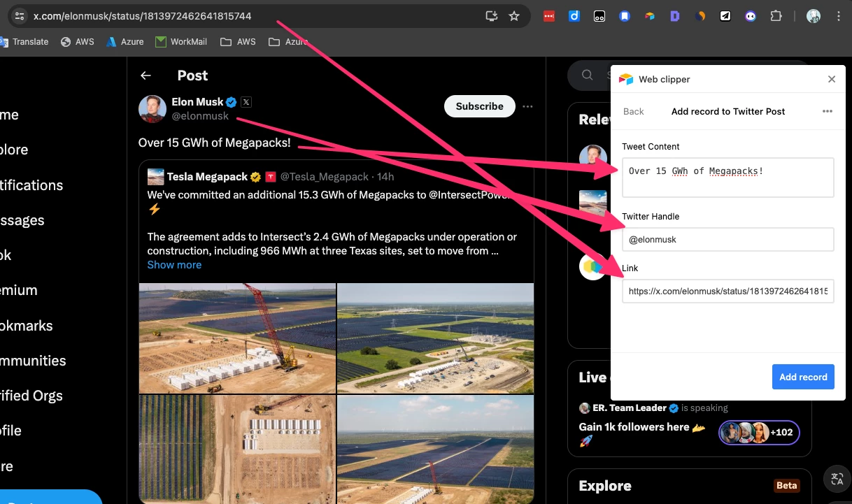Open the top-right solar farm photo

click(x=435, y=338)
